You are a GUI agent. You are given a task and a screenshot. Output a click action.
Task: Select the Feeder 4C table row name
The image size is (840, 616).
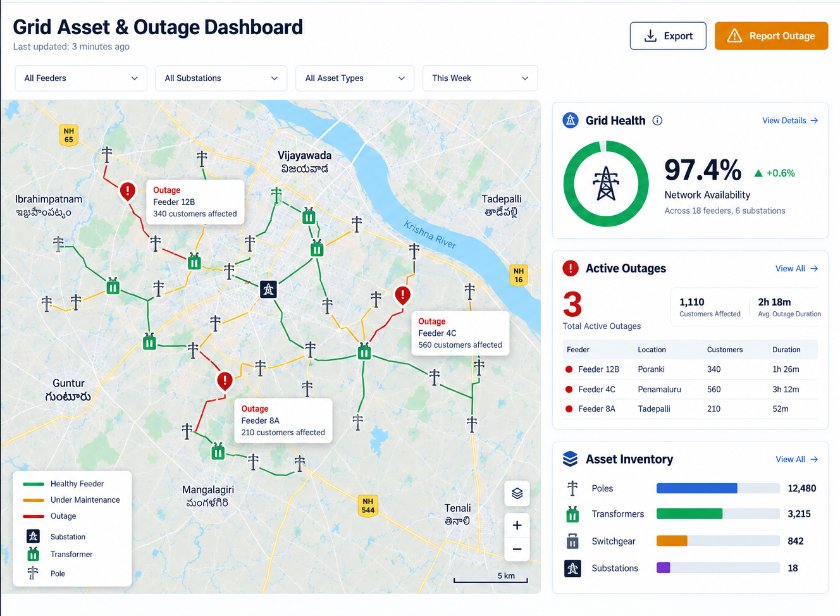point(596,390)
